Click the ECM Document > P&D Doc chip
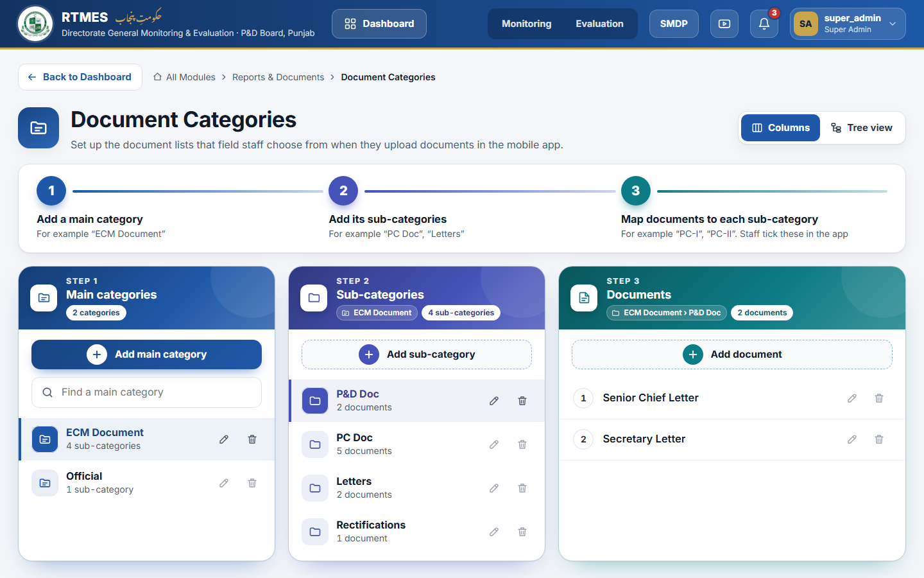This screenshot has height=578, width=924. pyautogui.click(x=667, y=313)
